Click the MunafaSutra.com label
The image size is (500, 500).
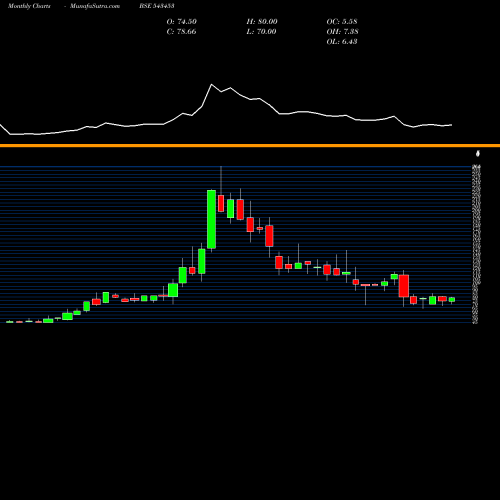(95, 6)
